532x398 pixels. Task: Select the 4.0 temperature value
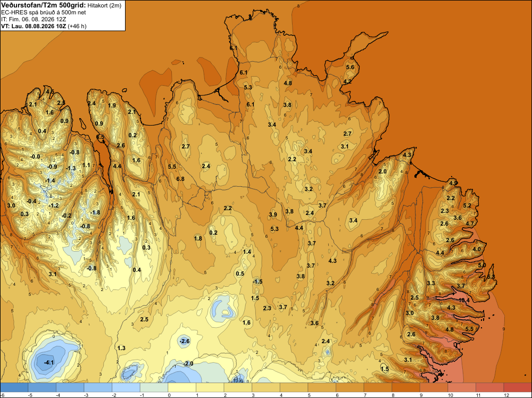coord(477,249)
